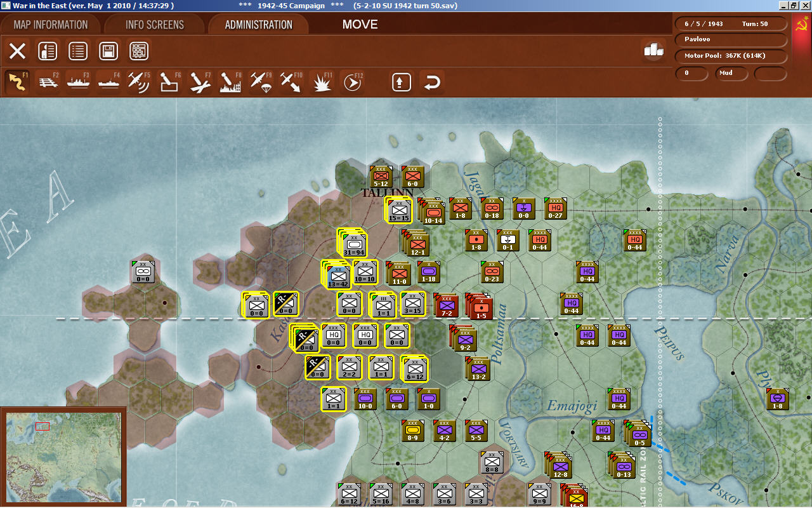The image size is (812, 508).
Task: Select the red 1-5 unit stack
Action: point(480,307)
